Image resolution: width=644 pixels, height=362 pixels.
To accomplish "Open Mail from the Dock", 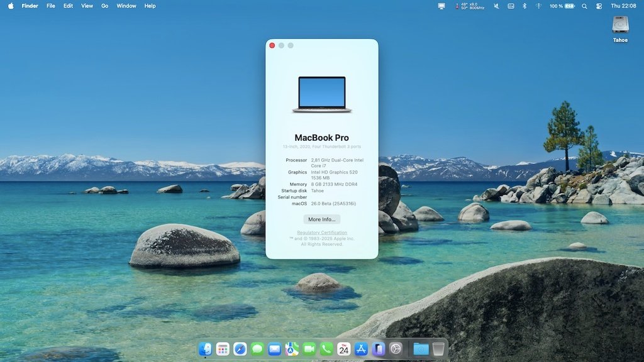I will pos(274,349).
